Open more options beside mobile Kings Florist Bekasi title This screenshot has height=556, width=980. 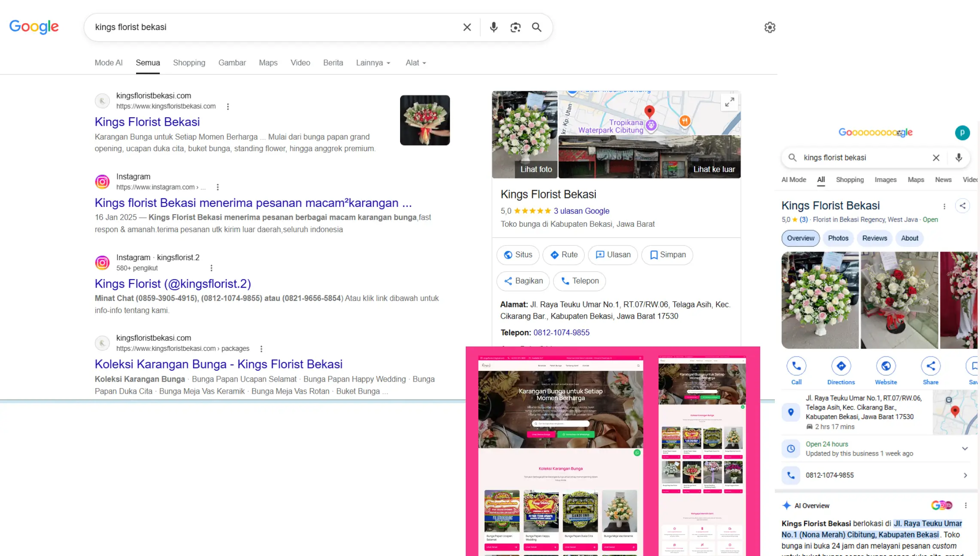(944, 206)
